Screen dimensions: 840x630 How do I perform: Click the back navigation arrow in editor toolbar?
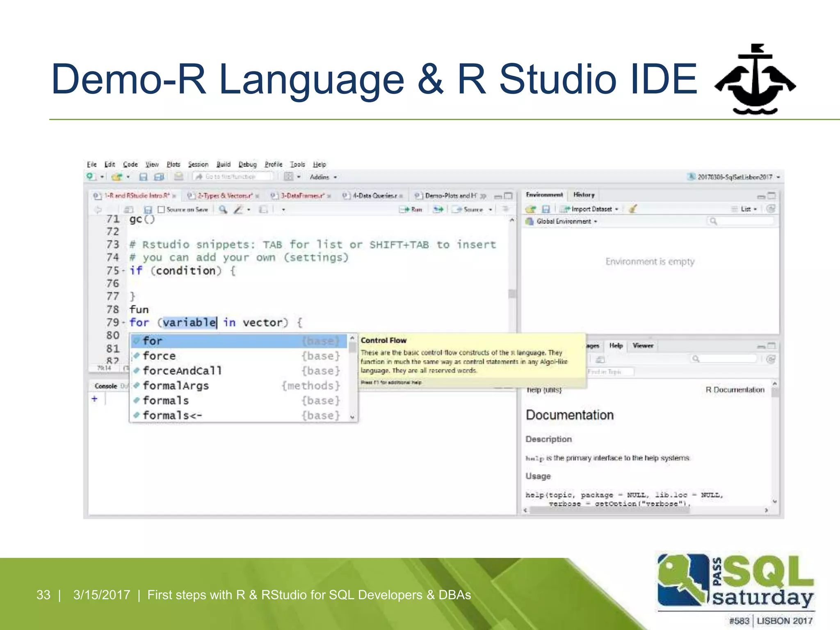coord(98,210)
